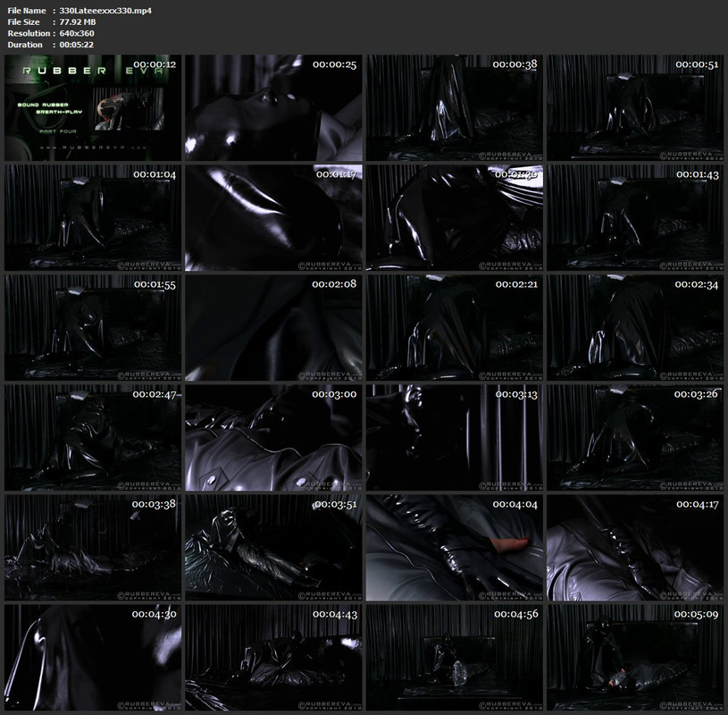Click the resolution value 640x360

77,33
